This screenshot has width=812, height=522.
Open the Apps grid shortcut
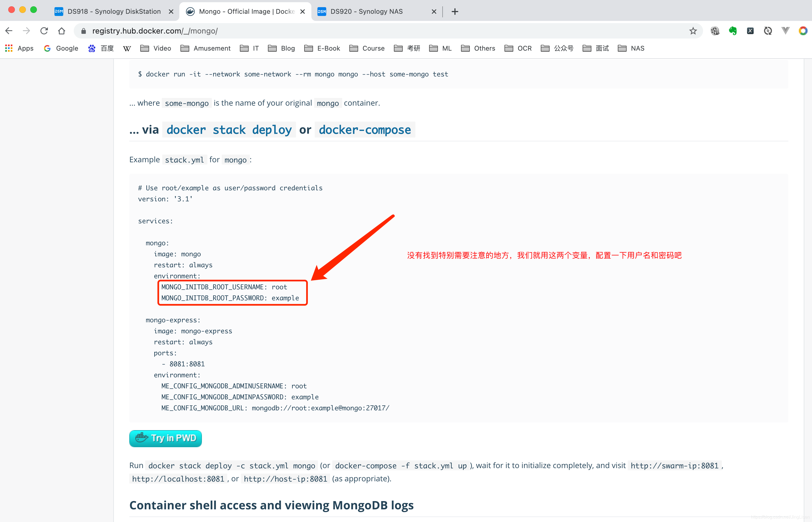[x=19, y=48]
